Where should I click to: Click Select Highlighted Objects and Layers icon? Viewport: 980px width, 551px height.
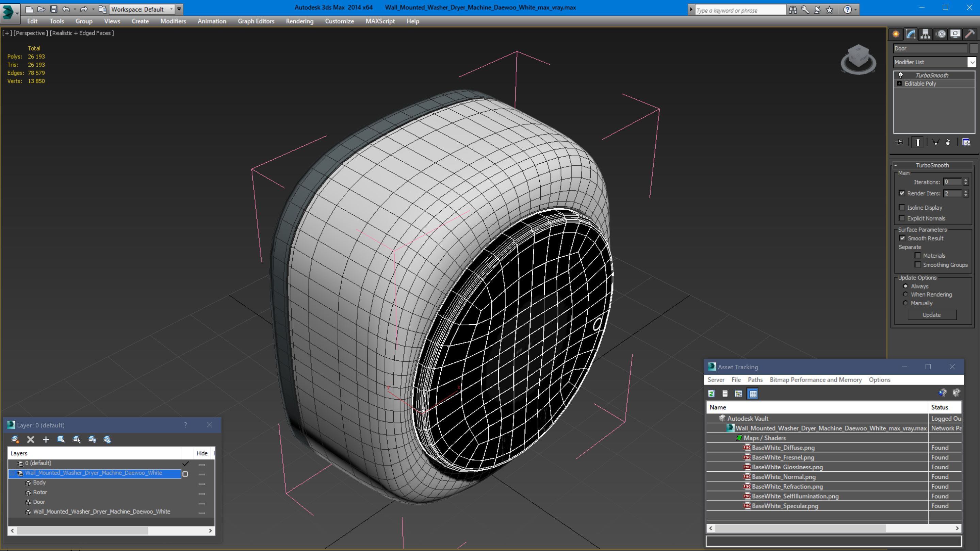[61, 439]
